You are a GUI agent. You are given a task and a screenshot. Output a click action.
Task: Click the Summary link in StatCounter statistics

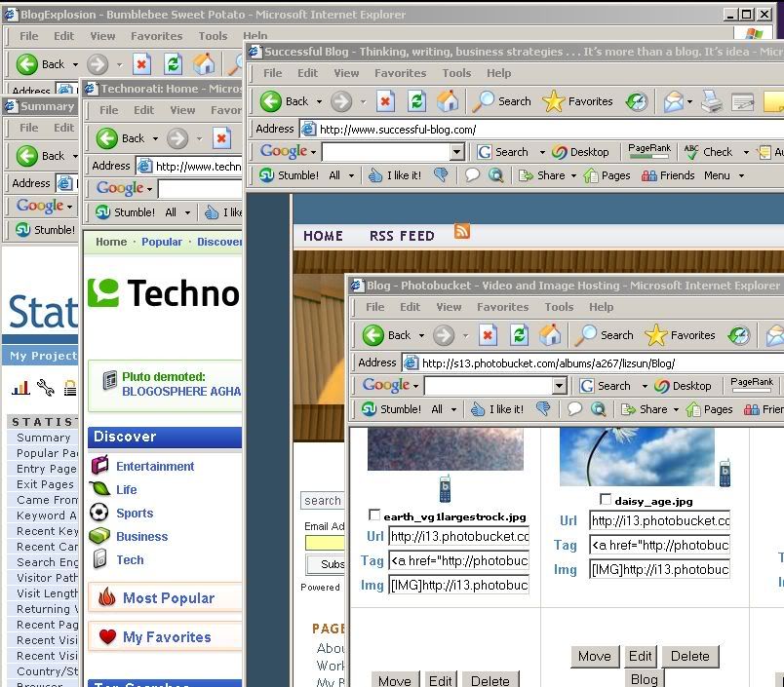[44, 438]
